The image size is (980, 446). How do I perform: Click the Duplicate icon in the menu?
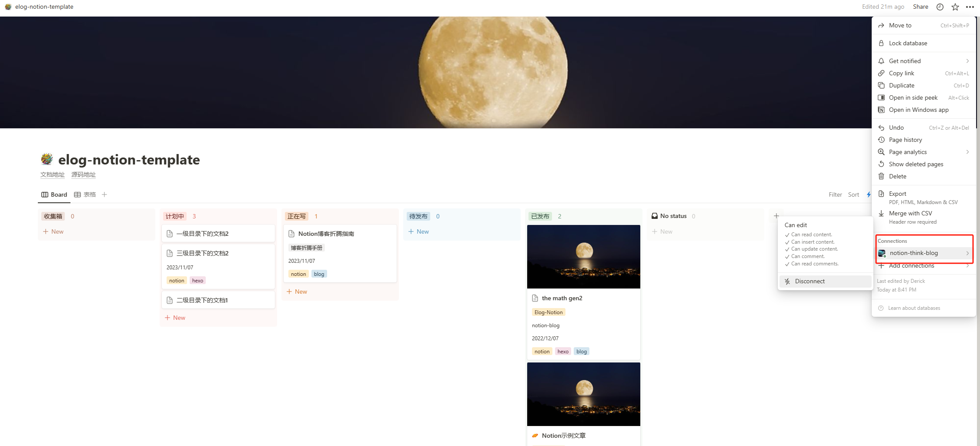coord(881,85)
